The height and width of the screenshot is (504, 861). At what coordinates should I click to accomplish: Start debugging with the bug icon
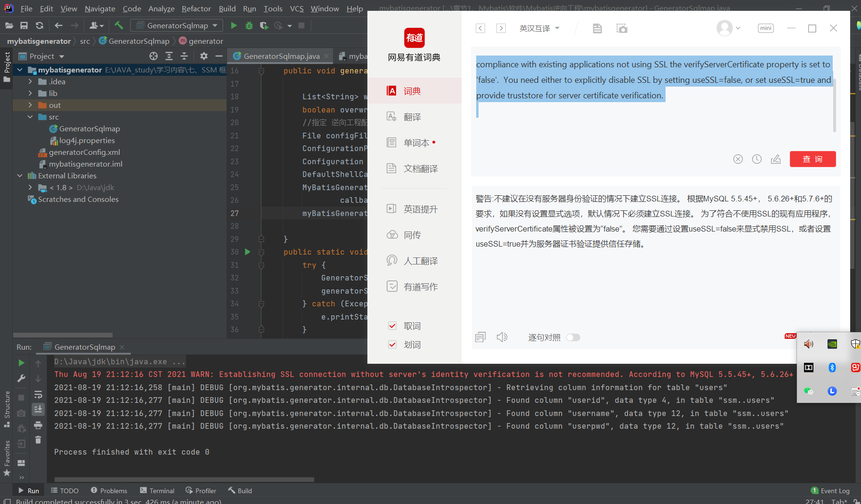[249, 25]
